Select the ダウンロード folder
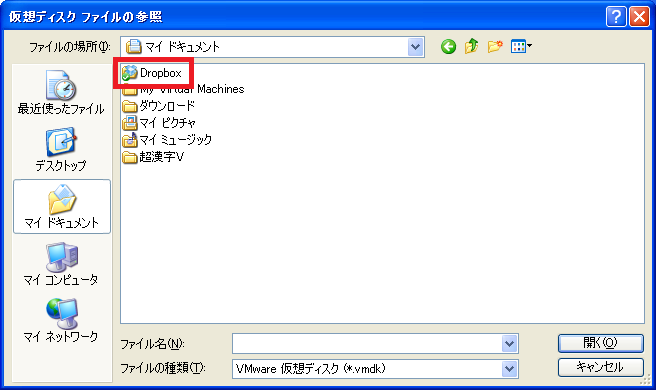This screenshot has width=656, height=390. coord(159,106)
